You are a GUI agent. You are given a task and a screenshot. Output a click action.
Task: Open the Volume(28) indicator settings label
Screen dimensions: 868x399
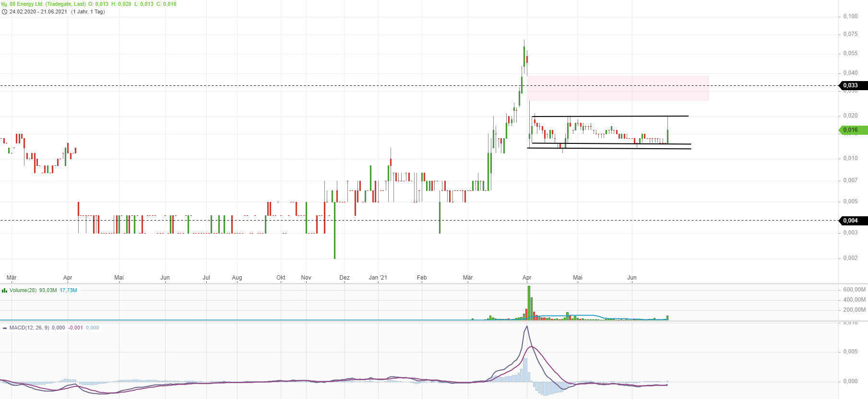23,290
